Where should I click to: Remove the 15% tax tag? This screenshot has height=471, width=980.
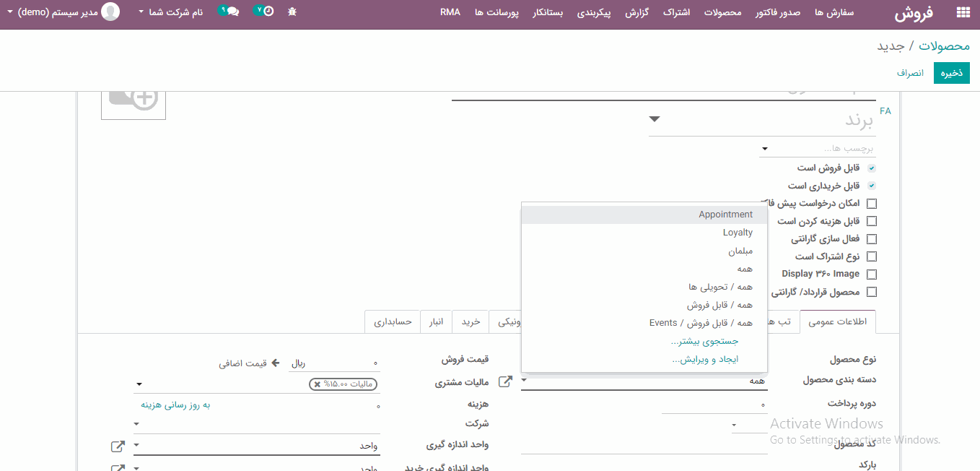point(317,384)
